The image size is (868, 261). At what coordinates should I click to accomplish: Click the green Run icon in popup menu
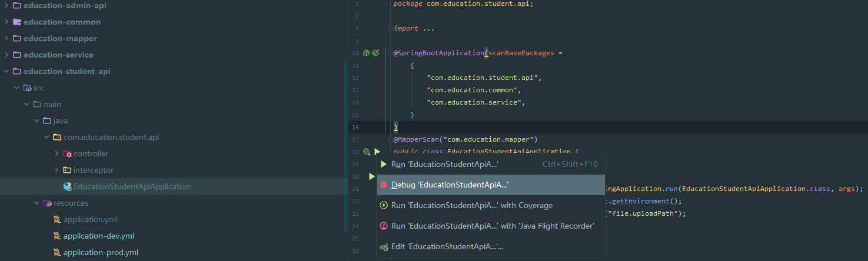[x=384, y=164]
